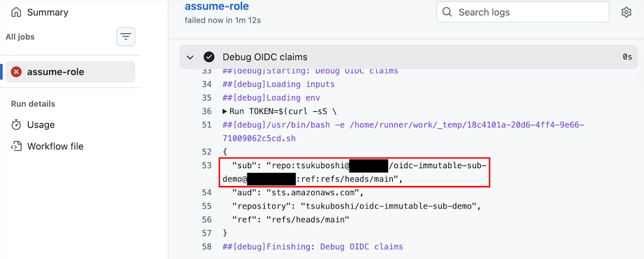The image size is (644, 259).
Task: Click log line number 34
Action: point(207,84)
